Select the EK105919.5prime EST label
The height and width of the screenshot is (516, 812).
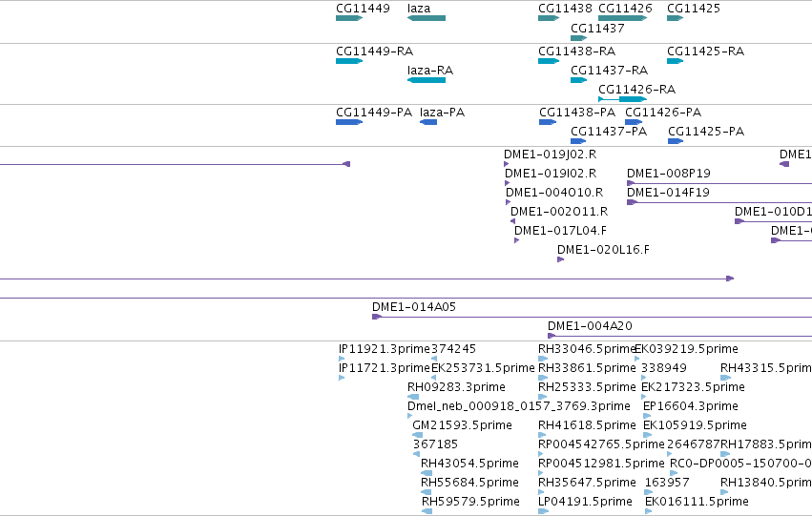(x=695, y=425)
